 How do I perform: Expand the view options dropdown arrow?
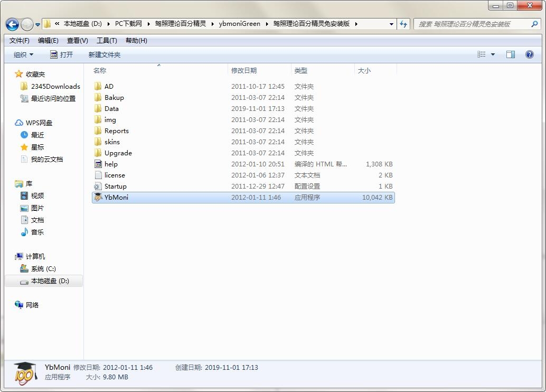493,54
